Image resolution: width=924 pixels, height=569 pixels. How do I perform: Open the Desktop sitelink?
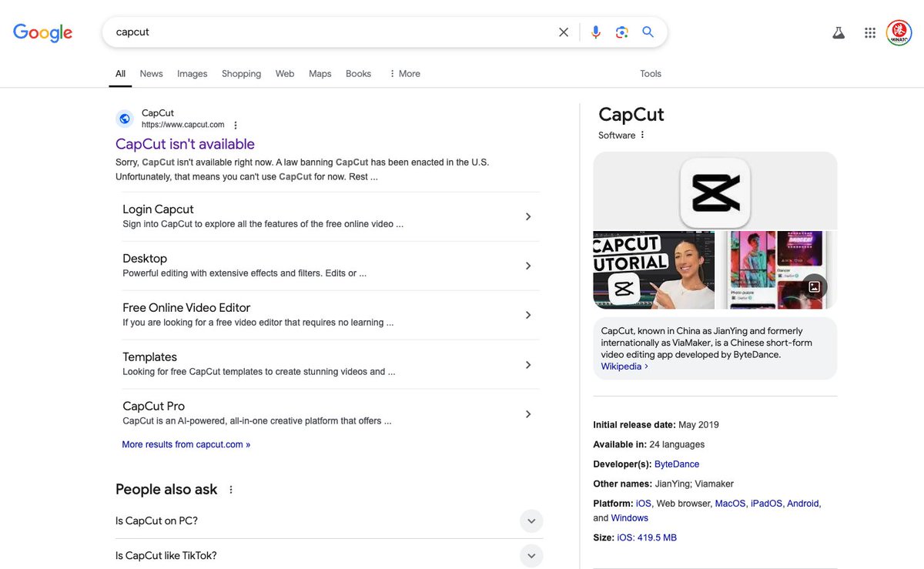[x=145, y=259]
